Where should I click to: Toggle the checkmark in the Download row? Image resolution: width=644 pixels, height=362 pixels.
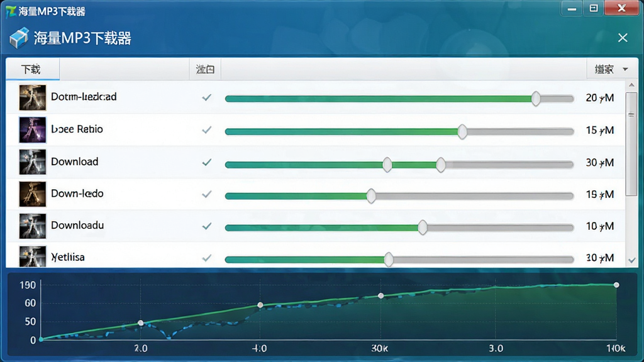pos(206,162)
